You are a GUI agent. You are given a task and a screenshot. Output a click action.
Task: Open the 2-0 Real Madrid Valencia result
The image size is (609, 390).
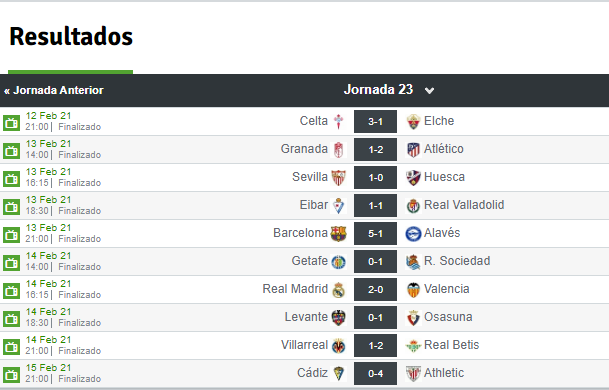(x=375, y=289)
